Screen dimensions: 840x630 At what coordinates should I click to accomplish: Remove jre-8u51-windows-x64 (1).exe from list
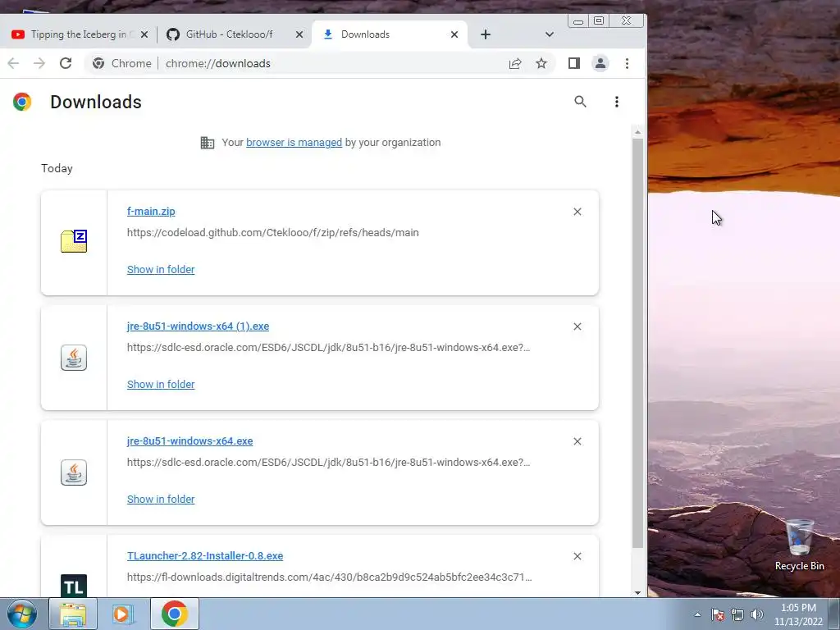pos(577,326)
